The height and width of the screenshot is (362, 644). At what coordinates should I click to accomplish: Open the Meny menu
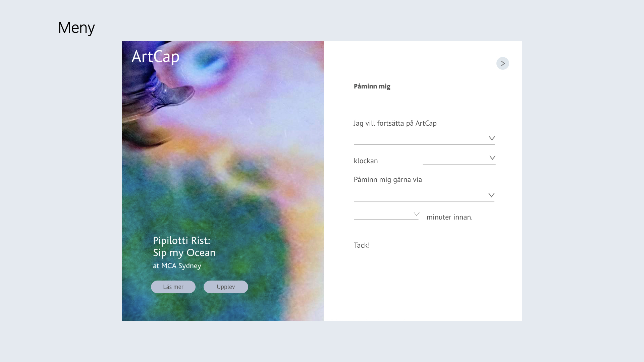point(76,28)
